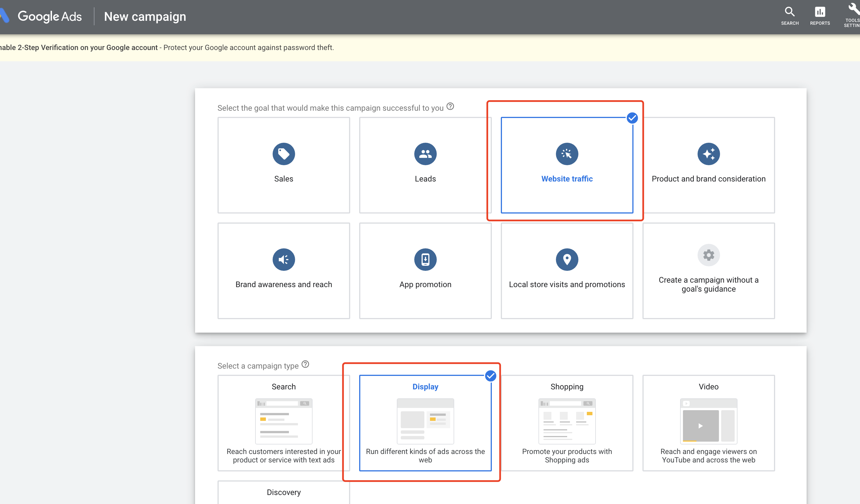Click 'Reach customers interested in your product' description
Screen dimensions: 860x504
click(284, 456)
